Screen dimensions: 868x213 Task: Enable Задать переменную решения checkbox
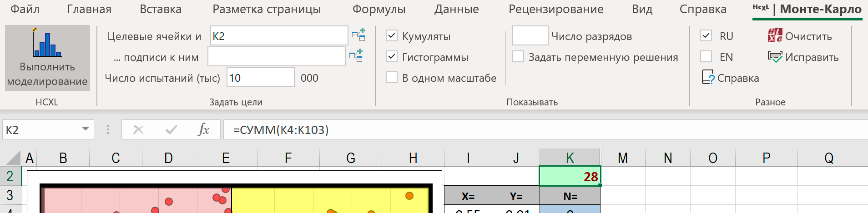coord(518,56)
